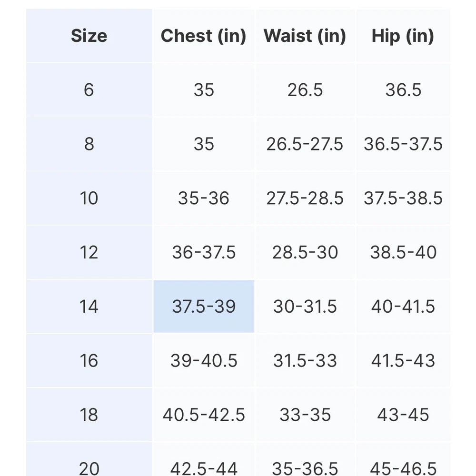The height and width of the screenshot is (476, 476).
Task: Select size 18 row label
Action: pyautogui.click(x=89, y=415)
